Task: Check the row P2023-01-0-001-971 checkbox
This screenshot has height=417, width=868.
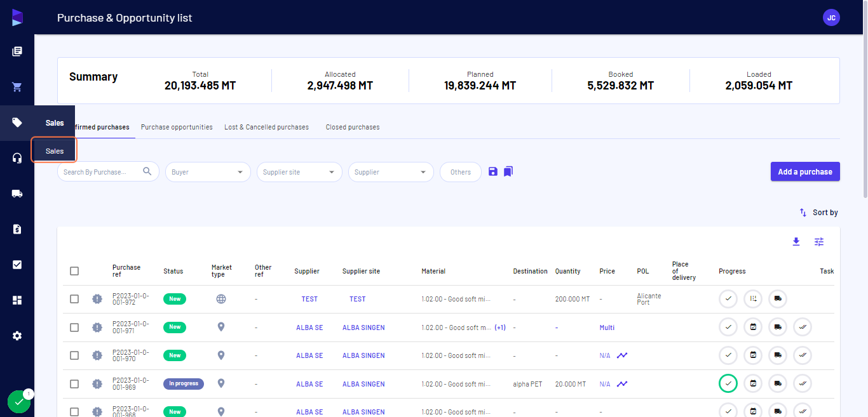Action: click(x=74, y=328)
